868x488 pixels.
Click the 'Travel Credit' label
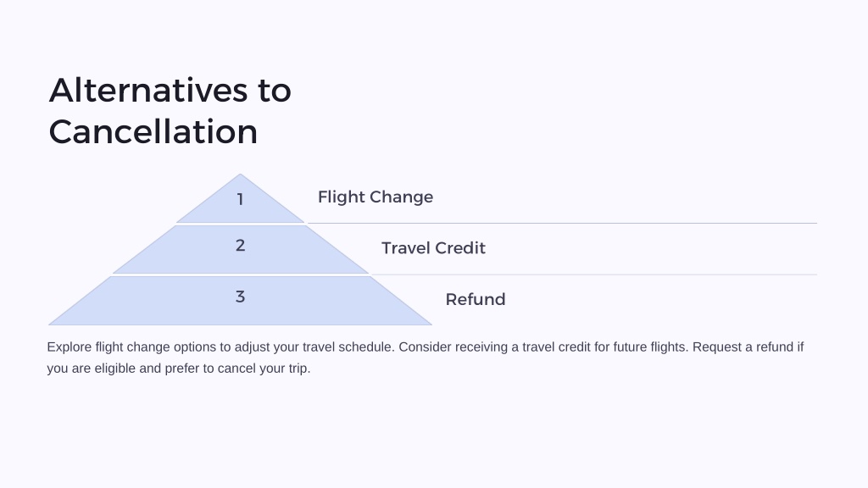pyautogui.click(x=433, y=248)
